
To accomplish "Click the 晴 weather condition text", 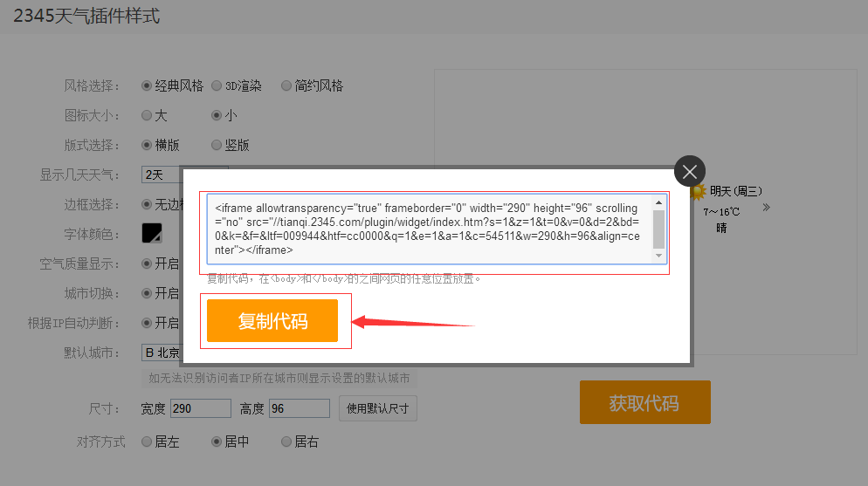I will pyautogui.click(x=721, y=228).
